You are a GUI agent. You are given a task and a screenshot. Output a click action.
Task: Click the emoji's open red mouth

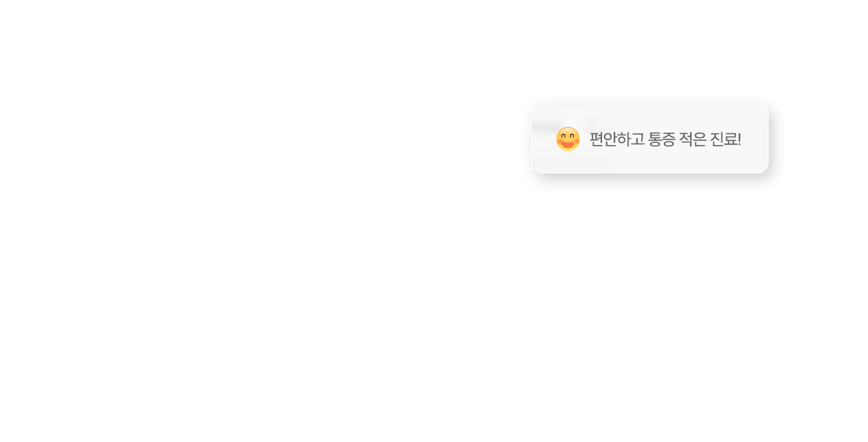point(568,144)
